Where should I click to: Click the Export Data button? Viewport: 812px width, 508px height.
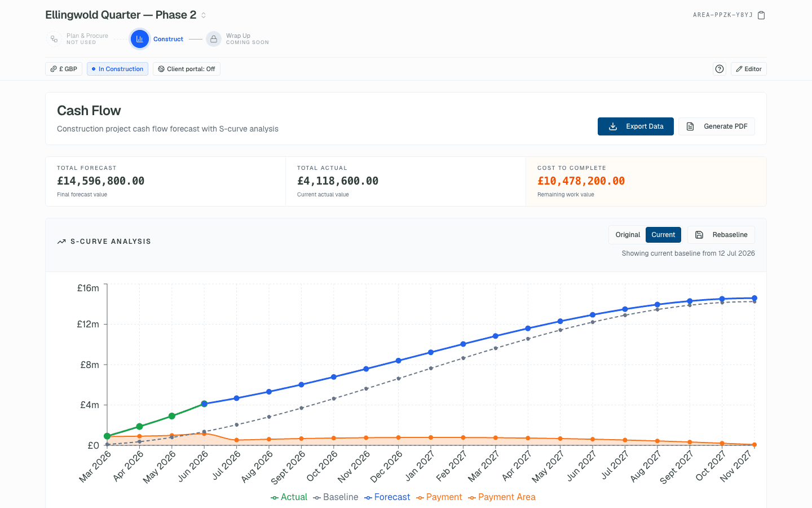(x=636, y=126)
